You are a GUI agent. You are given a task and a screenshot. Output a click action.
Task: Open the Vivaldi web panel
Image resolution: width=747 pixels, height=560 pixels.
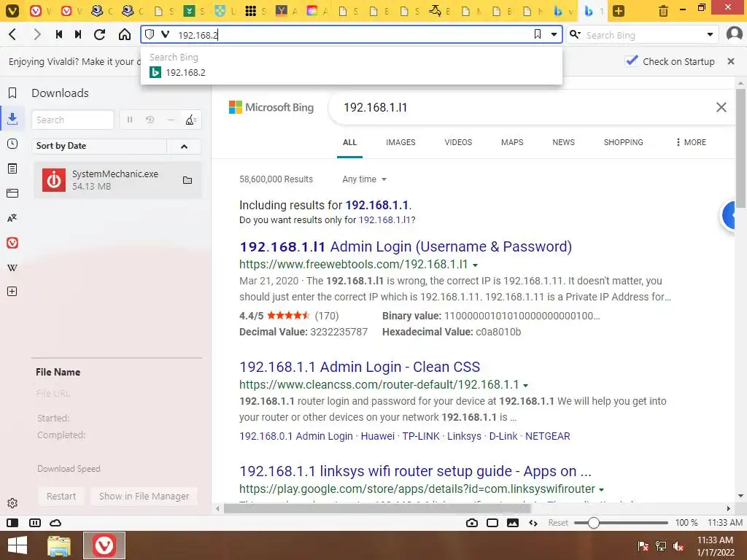12,243
